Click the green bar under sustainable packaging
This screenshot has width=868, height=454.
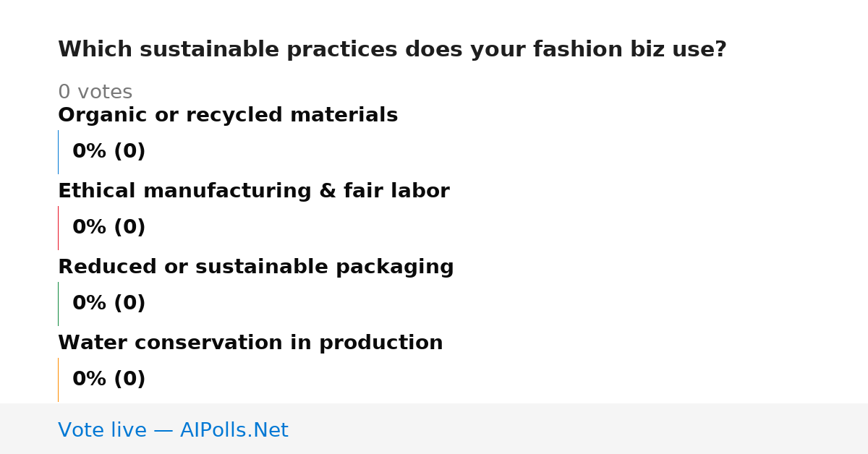coord(58,304)
